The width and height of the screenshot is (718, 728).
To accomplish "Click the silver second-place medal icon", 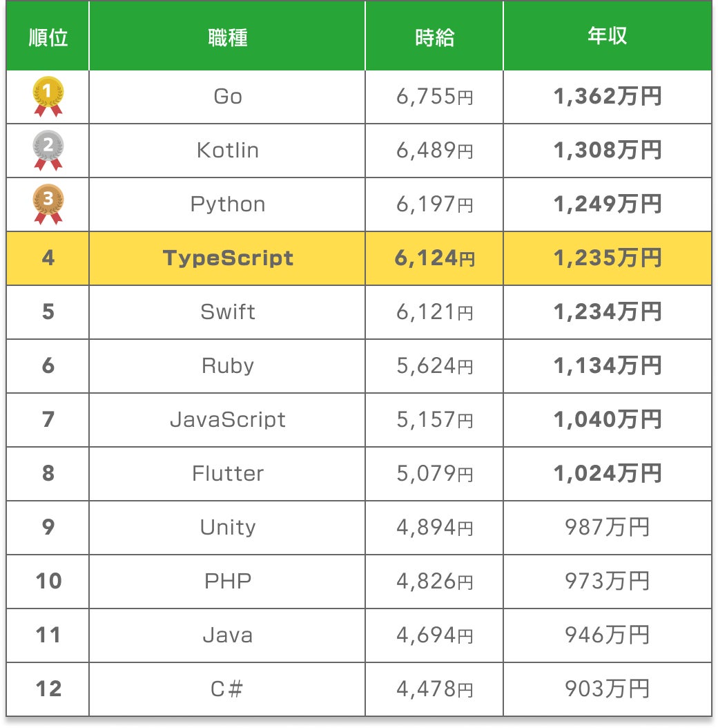I will click(x=48, y=150).
